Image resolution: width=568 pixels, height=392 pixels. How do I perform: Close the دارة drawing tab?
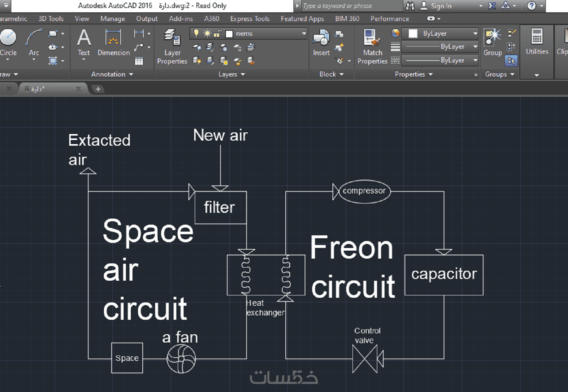coord(78,89)
